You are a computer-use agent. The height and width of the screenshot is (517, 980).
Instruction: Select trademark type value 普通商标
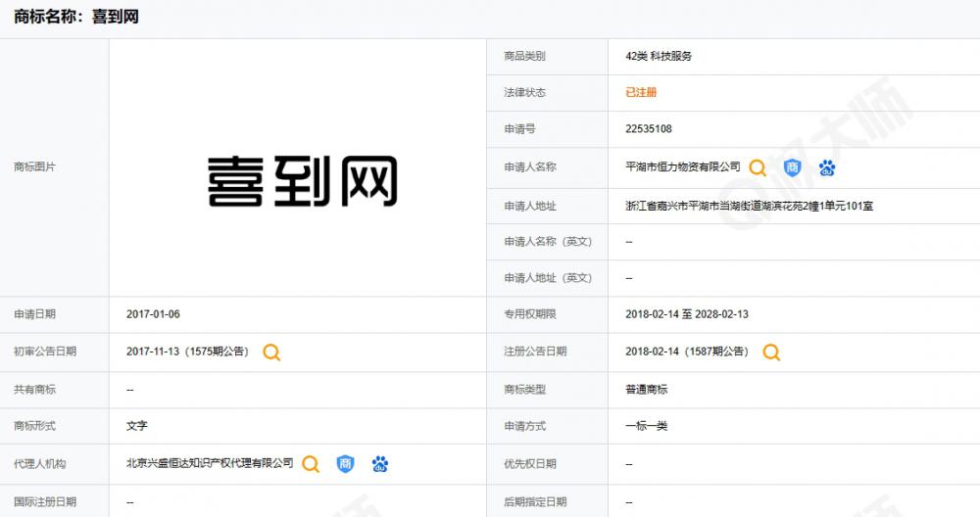click(646, 390)
